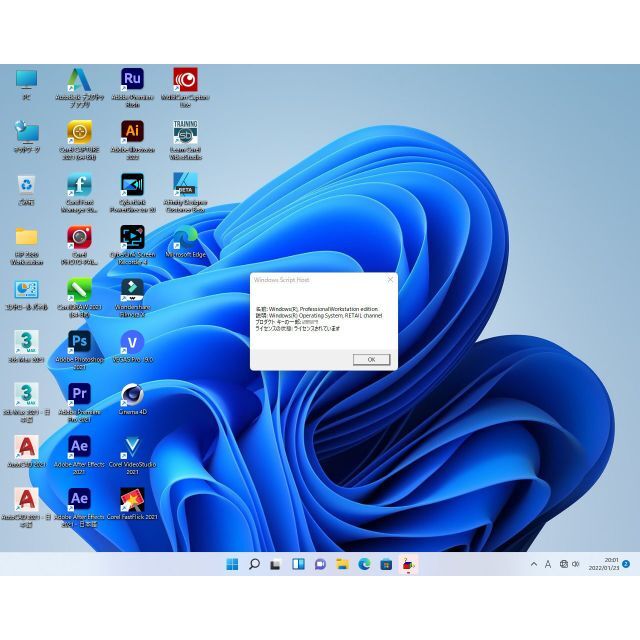640x640 pixels.
Task: Open Affinity Designer Beta shortcut
Action: click(x=185, y=193)
